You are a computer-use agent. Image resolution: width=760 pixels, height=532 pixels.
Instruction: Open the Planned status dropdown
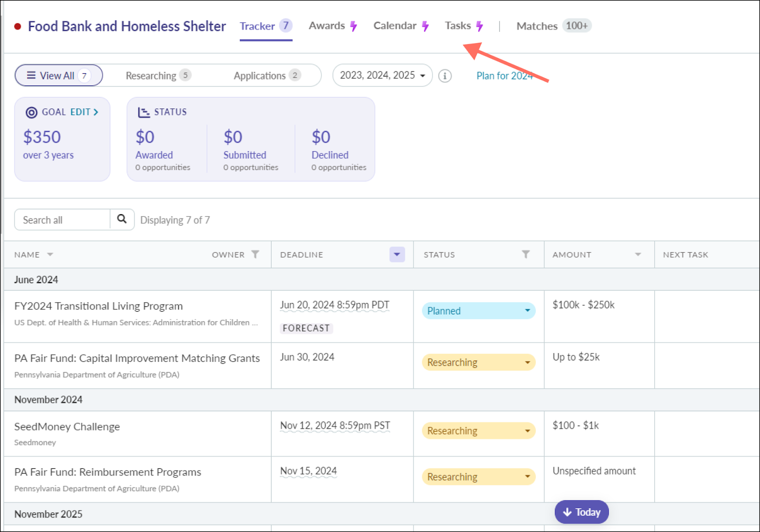pos(478,311)
